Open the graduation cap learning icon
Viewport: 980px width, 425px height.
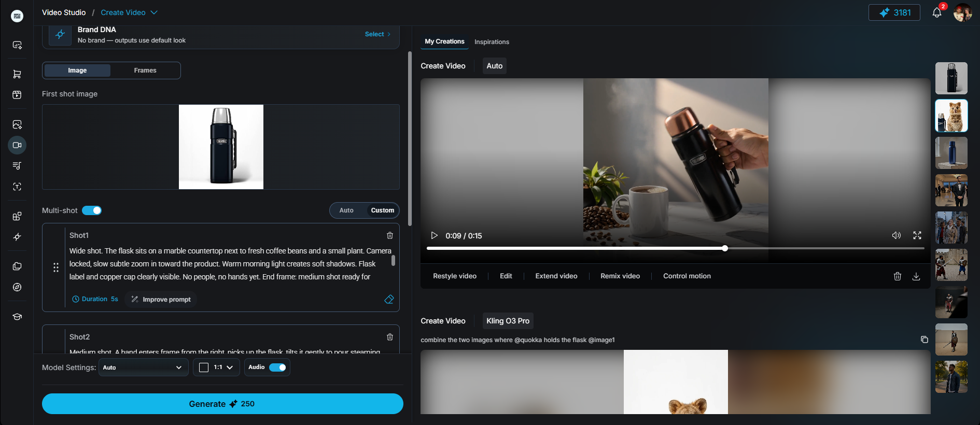[17, 317]
